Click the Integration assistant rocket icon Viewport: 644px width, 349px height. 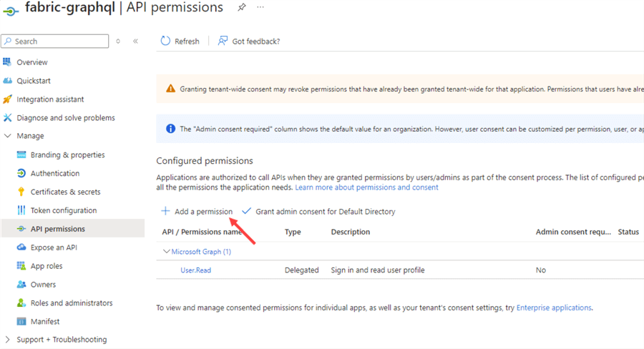8,99
